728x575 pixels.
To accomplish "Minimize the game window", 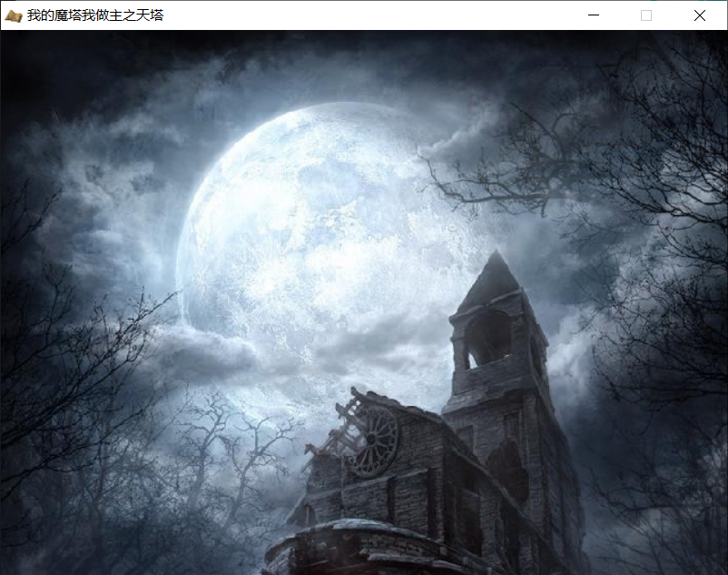I will pyautogui.click(x=594, y=15).
